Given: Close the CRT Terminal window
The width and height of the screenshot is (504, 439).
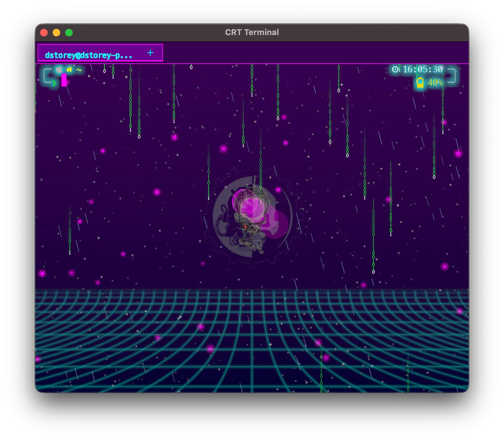Looking at the screenshot, I should click(x=44, y=33).
